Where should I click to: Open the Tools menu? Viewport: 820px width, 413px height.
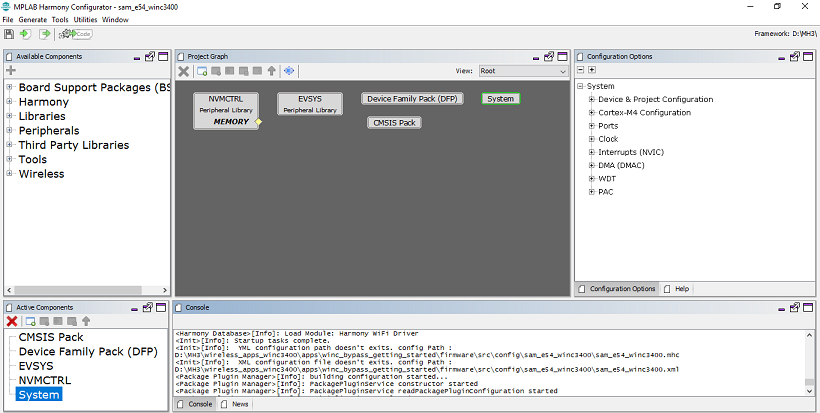60,20
